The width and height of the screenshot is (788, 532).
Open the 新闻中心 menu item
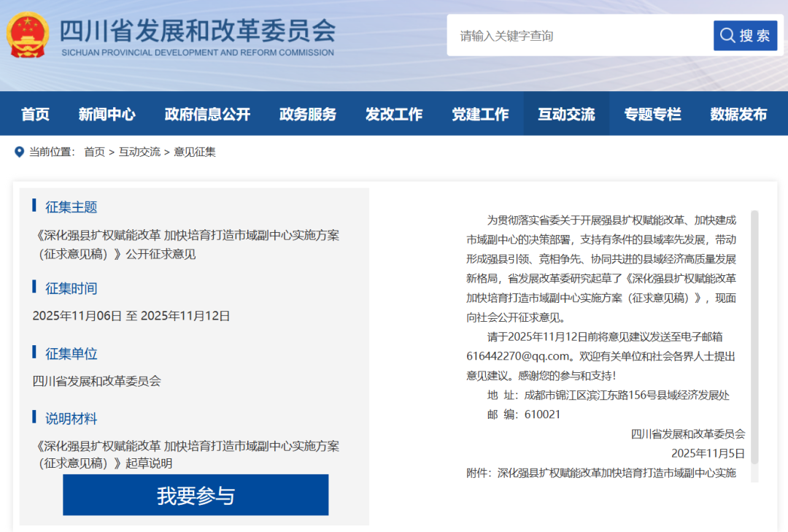pyautogui.click(x=107, y=114)
